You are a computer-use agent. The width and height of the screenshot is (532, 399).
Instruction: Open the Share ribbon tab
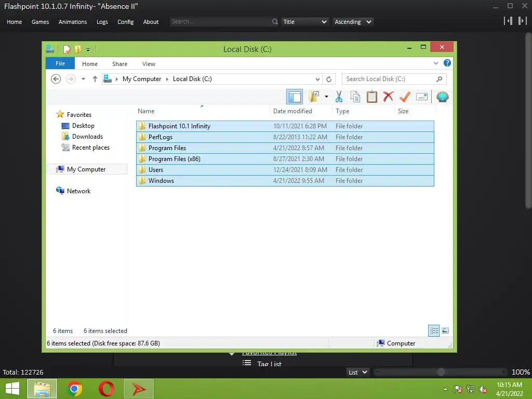(120, 64)
